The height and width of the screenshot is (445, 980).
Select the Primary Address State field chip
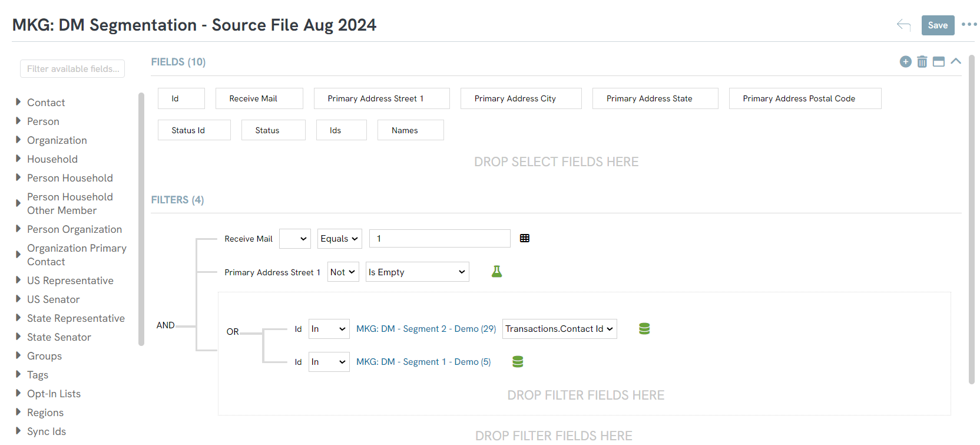coord(655,98)
